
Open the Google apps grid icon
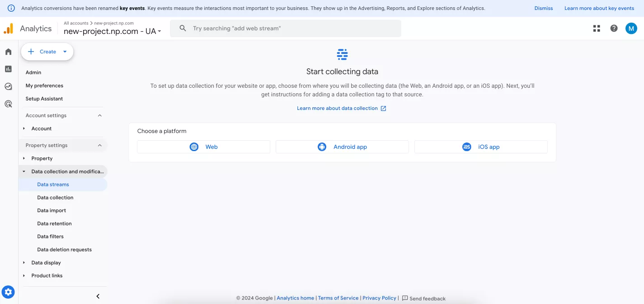597,28
